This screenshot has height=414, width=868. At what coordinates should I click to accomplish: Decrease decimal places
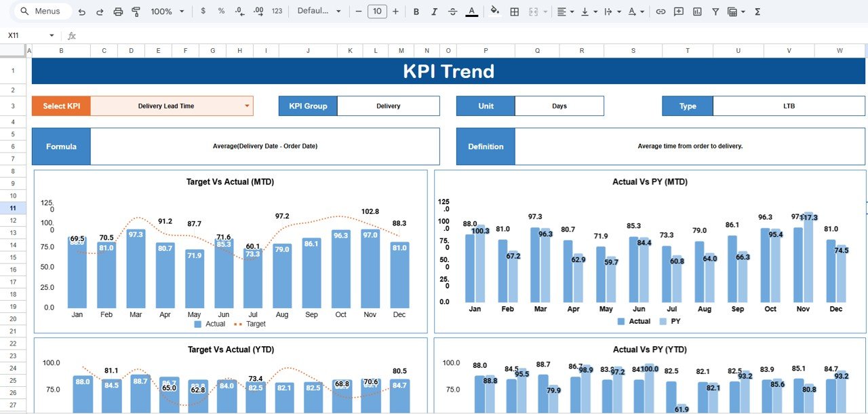pos(240,12)
